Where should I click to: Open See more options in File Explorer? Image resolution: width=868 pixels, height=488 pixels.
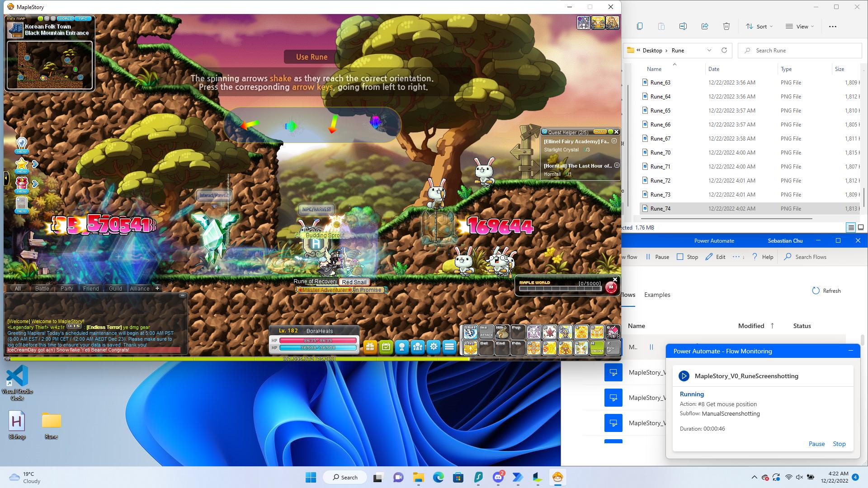click(x=832, y=26)
